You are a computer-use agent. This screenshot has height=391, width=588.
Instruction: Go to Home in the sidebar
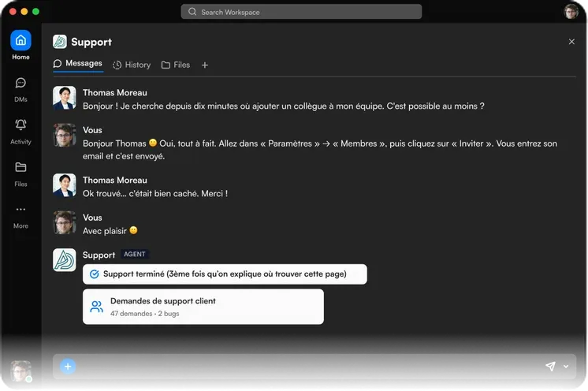20,45
